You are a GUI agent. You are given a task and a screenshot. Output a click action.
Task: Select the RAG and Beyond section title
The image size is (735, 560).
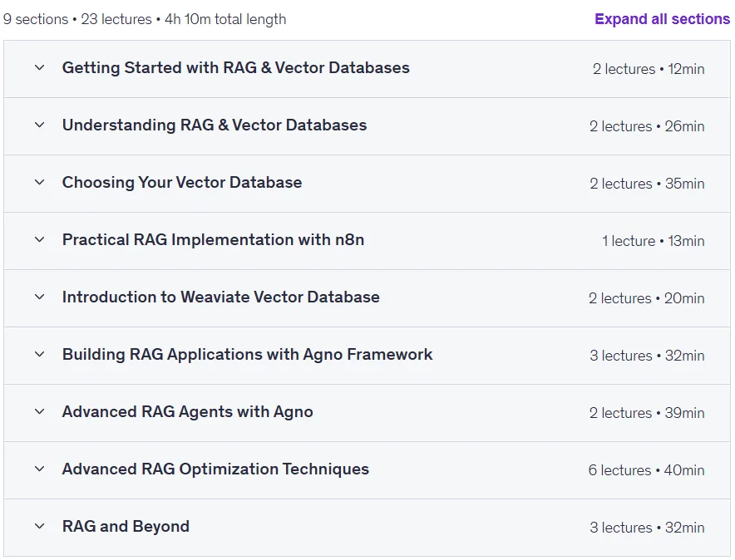(126, 527)
